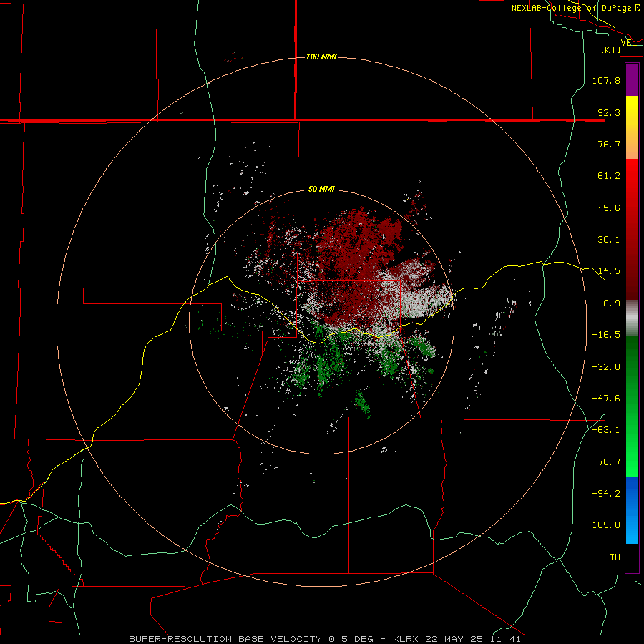The height and width of the screenshot is (644, 644).
Task: Click the -63.1 velocity scale value
Action: [x=606, y=430]
